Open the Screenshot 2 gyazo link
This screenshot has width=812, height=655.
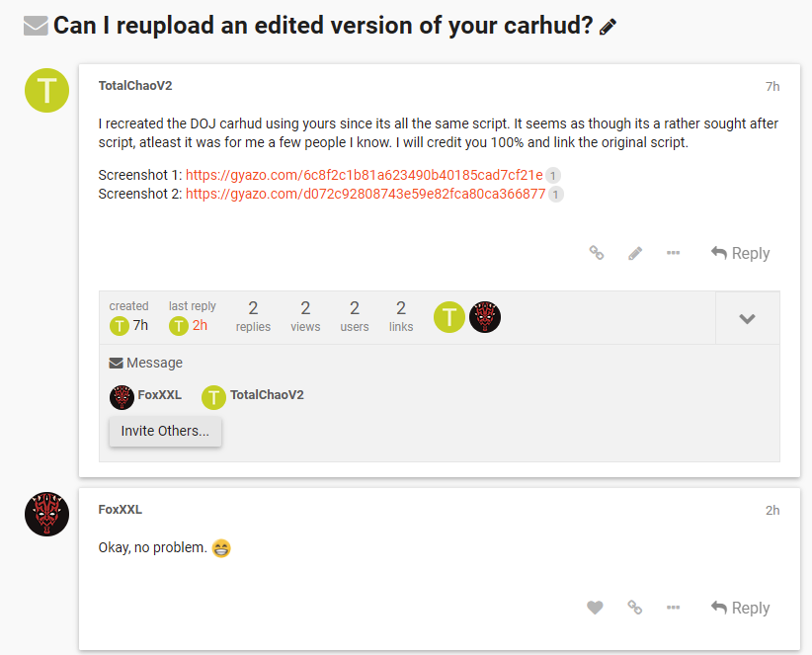coord(365,194)
